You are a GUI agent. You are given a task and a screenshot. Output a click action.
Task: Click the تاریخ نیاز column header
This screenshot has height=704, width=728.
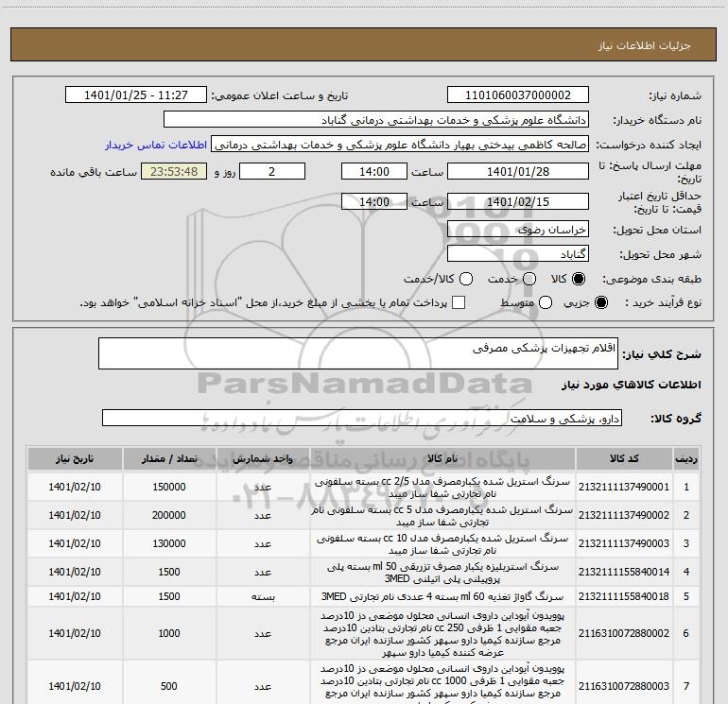tap(75, 459)
